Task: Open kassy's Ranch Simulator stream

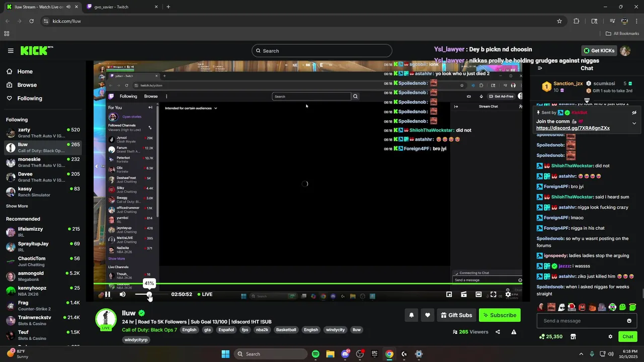Action: point(43,192)
